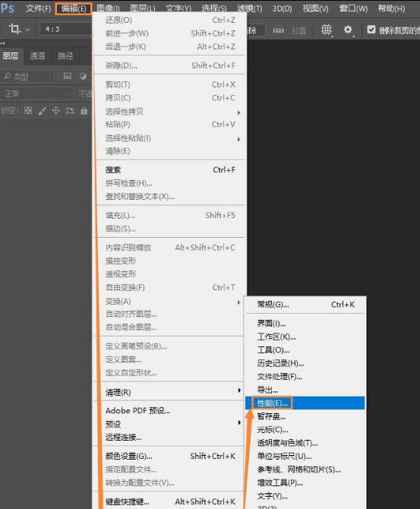Open crop tool preset dropdown arrow
Screen dimensions: 420x509
point(27,30)
